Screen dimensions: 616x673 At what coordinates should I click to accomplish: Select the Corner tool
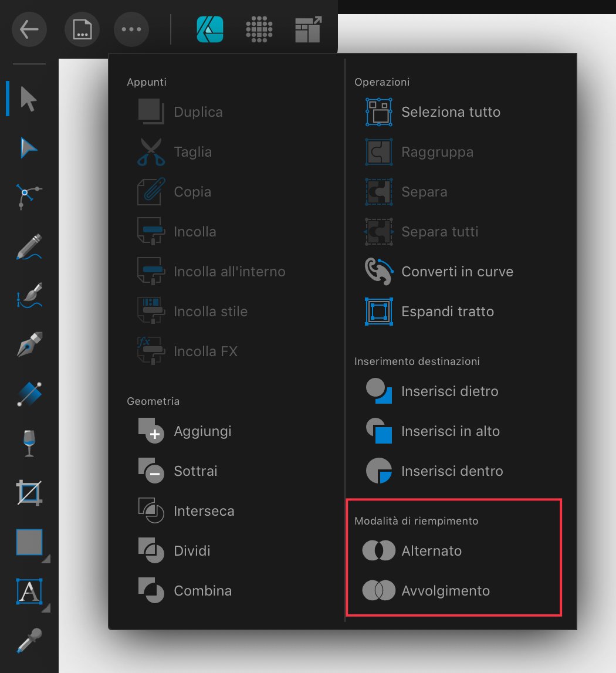point(28,197)
